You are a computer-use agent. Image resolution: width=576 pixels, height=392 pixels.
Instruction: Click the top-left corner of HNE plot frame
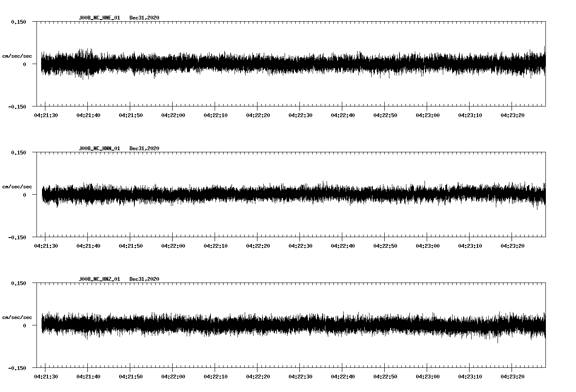(x=37, y=20)
